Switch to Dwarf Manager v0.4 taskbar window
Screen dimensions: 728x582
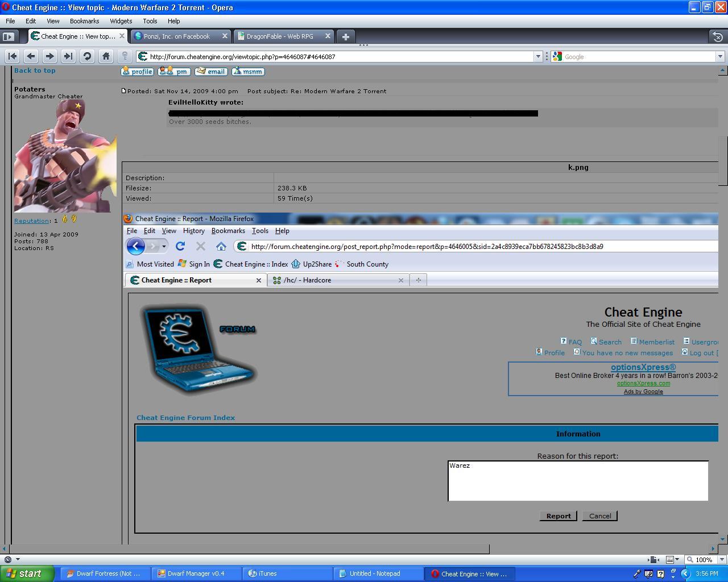pos(196,573)
